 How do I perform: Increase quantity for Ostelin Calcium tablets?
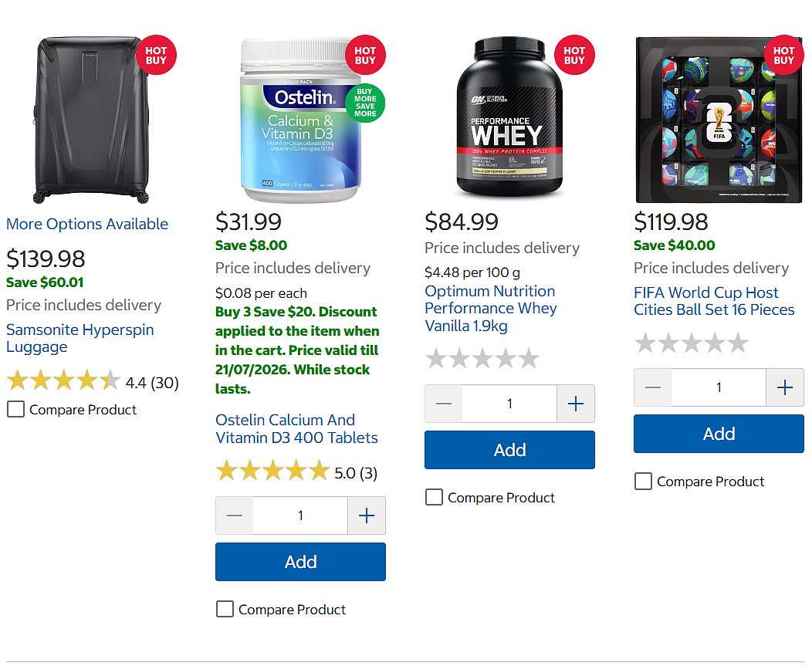(367, 516)
